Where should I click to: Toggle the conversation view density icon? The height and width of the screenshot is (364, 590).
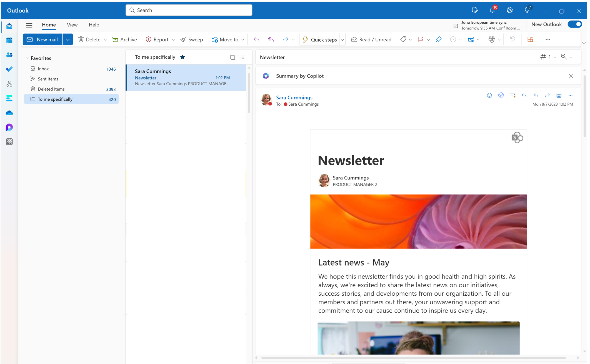click(x=232, y=57)
